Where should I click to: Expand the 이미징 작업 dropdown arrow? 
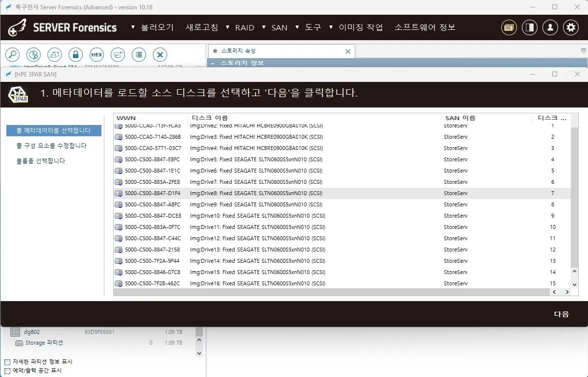click(x=331, y=27)
